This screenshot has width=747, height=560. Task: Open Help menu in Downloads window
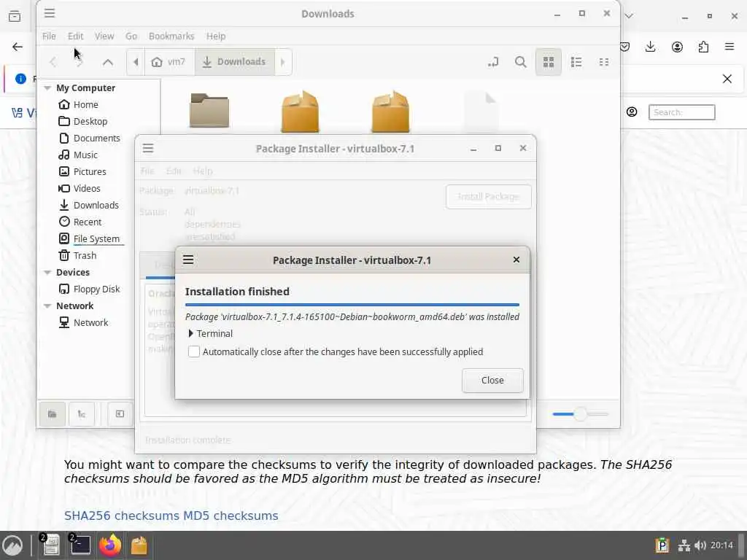tap(216, 36)
